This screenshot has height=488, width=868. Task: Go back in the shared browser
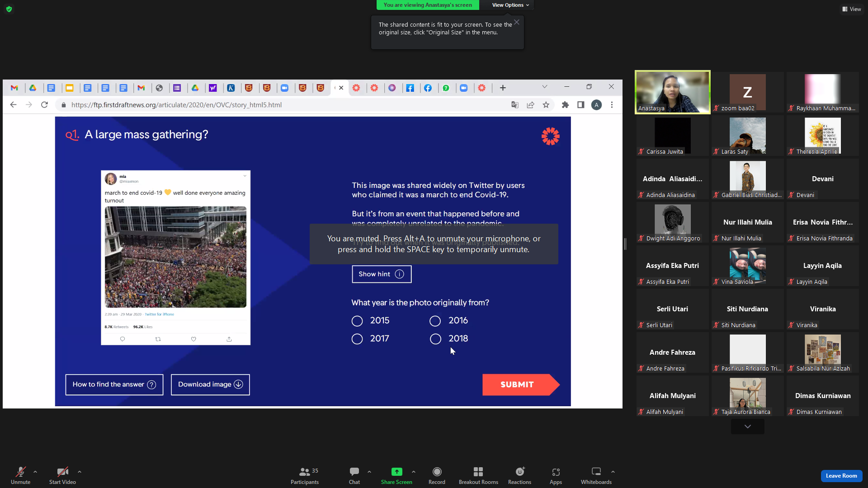[x=13, y=105]
